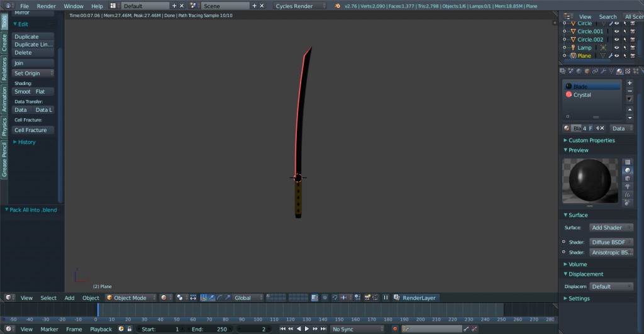Select hair strands preview shape
Viewport: 644px width, 334px height.
click(x=628, y=195)
